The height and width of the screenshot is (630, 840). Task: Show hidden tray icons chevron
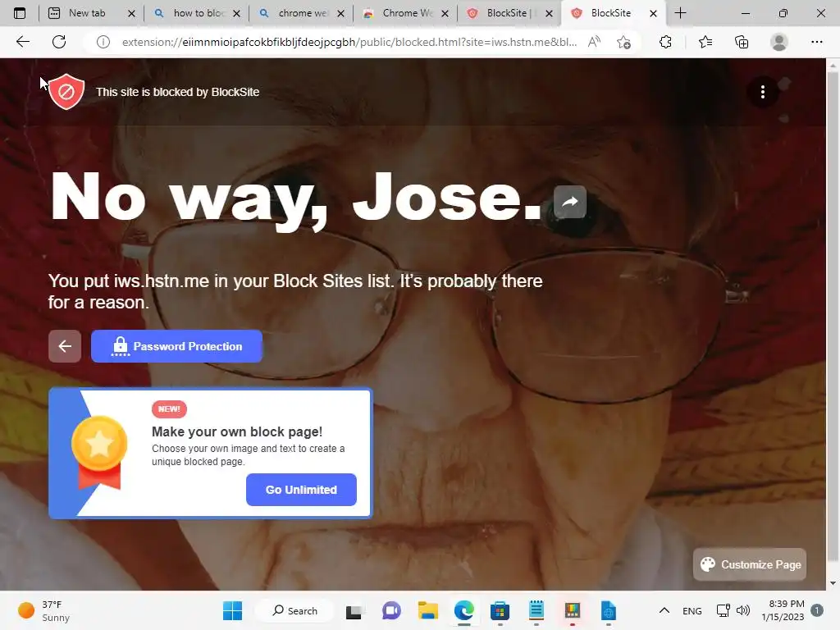tap(664, 610)
